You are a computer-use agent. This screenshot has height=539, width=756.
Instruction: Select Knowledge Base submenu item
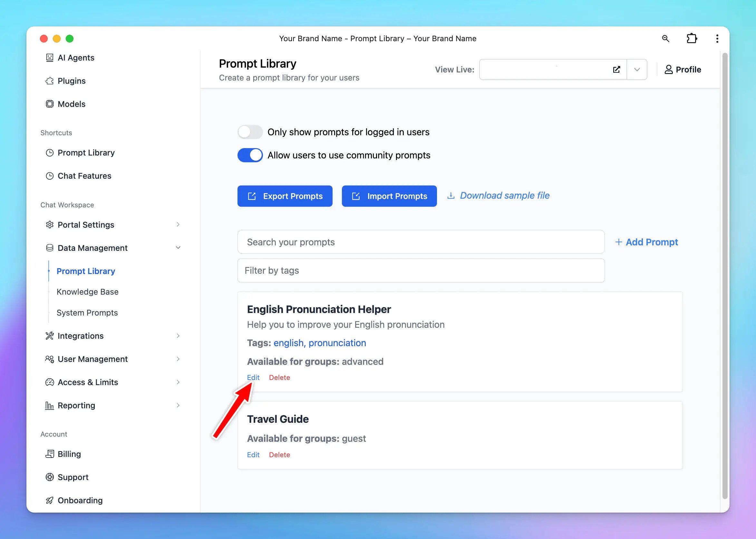87,292
